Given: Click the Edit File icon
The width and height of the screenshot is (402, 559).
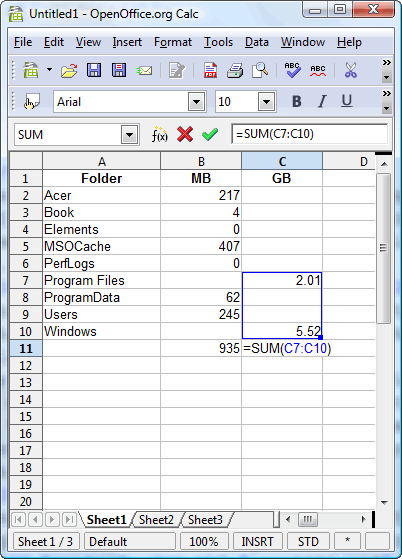Looking at the screenshot, I should point(177,70).
